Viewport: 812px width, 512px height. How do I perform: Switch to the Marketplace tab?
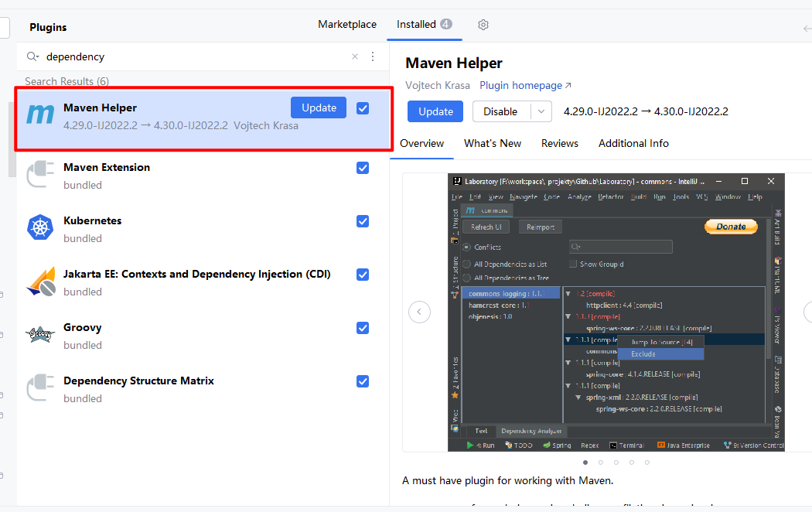[347, 24]
